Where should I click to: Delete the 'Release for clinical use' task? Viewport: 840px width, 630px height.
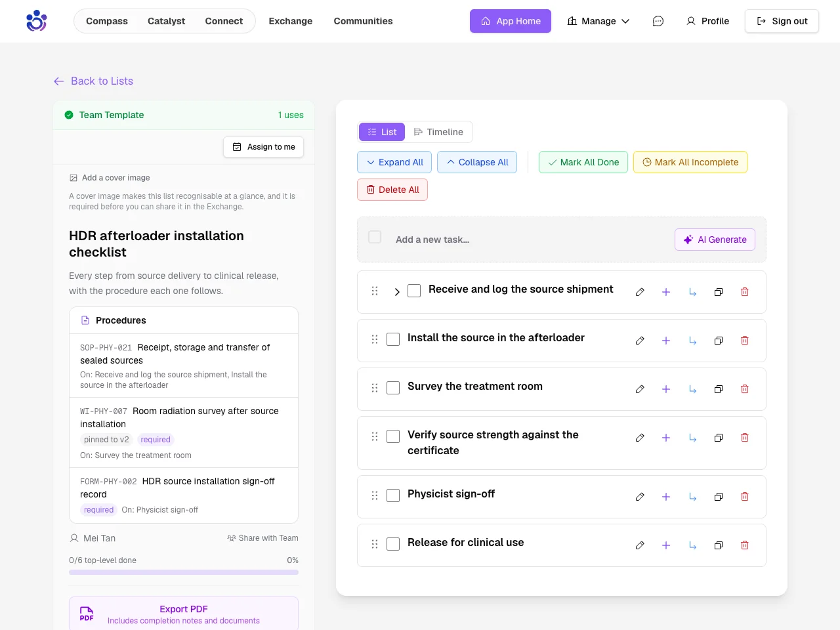[745, 545]
